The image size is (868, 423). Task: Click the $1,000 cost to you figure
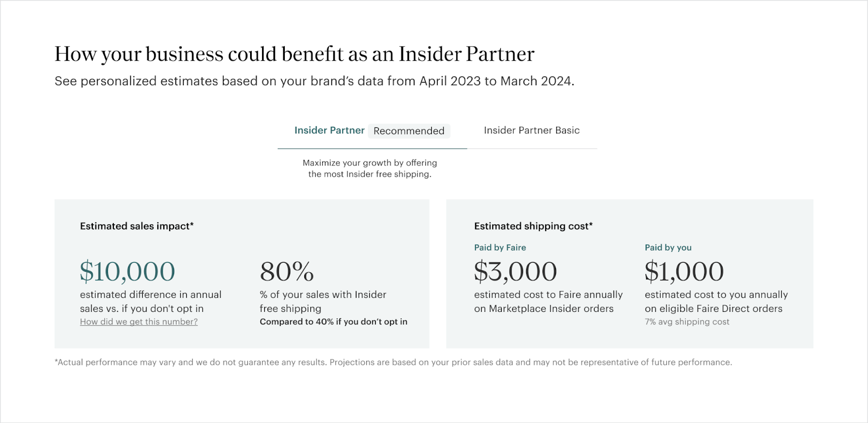pos(684,271)
